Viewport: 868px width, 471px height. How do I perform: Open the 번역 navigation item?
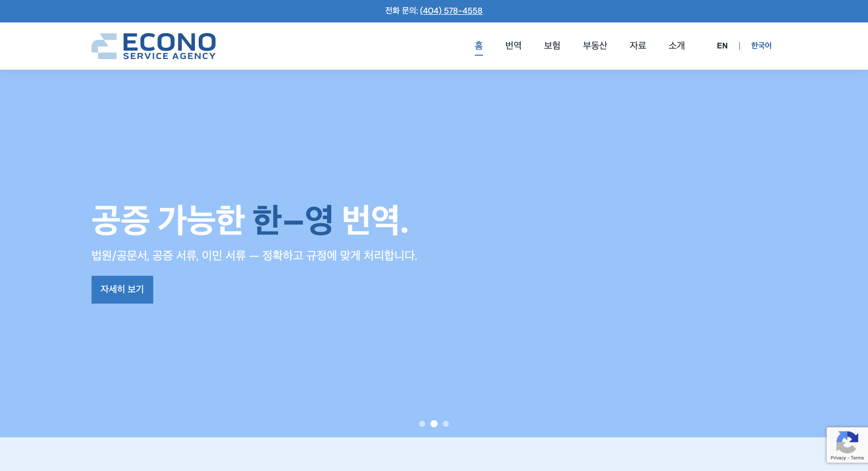click(513, 45)
